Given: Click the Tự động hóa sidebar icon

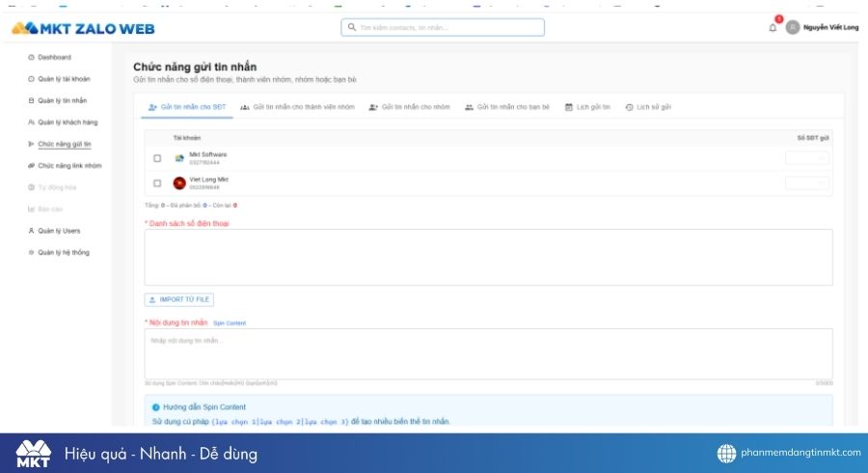Looking at the screenshot, I should (31, 187).
